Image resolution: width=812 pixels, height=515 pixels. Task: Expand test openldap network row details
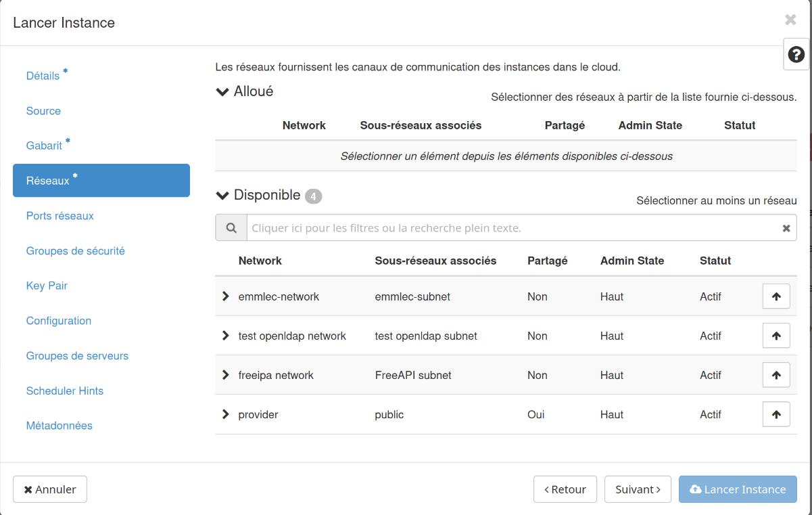pos(226,336)
